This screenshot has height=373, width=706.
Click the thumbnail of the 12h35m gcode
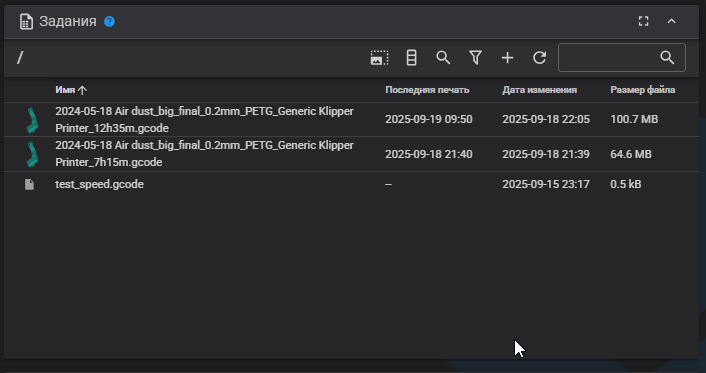tap(32, 120)
